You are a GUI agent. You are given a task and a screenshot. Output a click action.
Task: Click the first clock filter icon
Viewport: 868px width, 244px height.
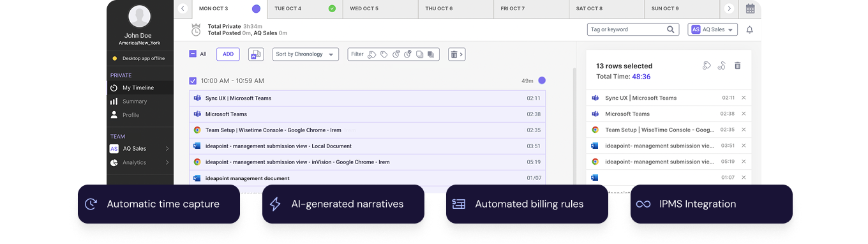coord(396,54)
